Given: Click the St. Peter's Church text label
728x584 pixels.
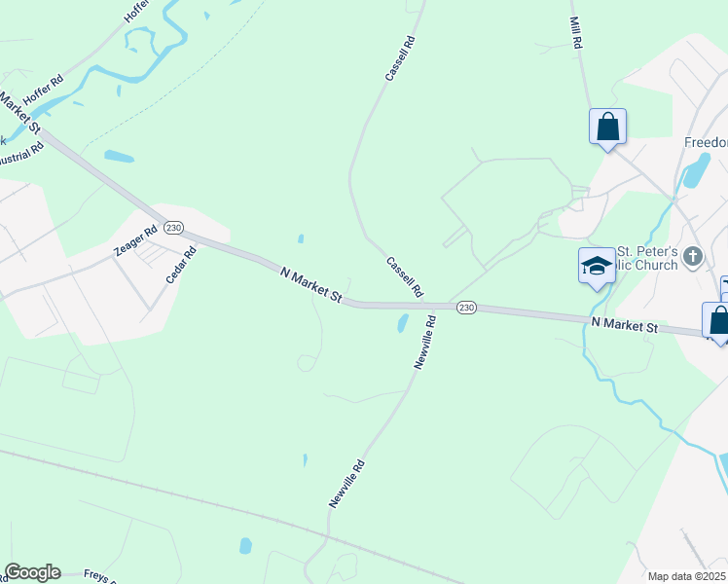Looking at the screenshot, I should tap(647, 259).
